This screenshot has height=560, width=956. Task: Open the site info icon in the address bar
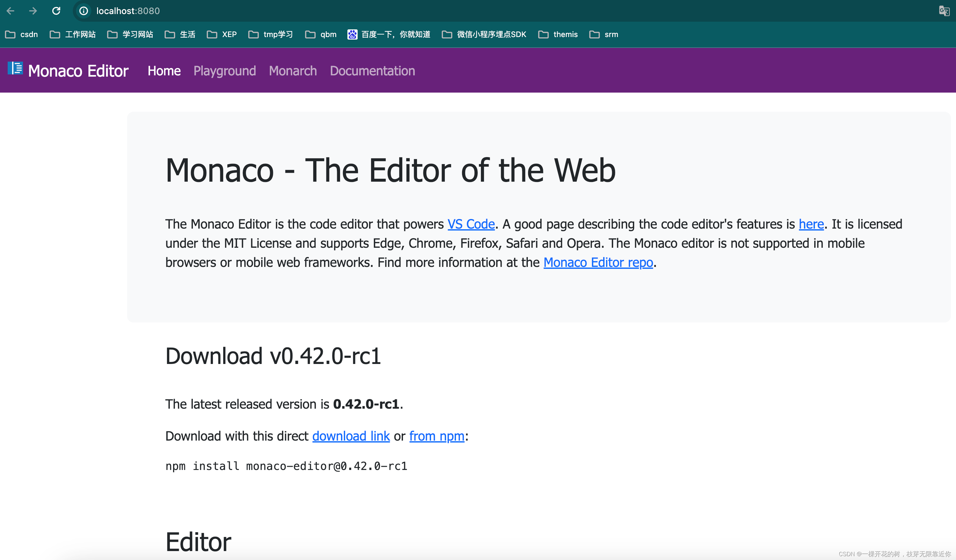pos(84,11)
